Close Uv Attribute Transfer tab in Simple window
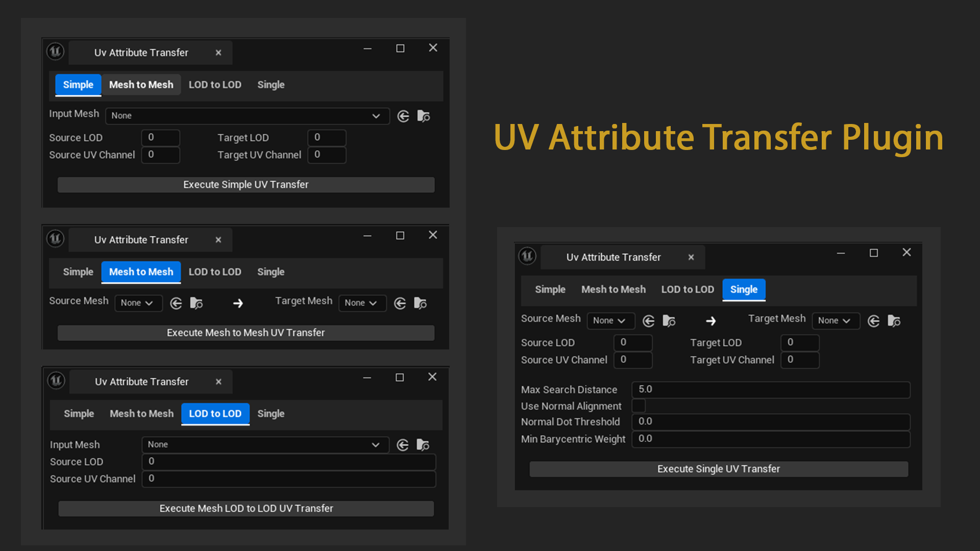Viewport: 980px width, 551px height. tap(218, 53)
